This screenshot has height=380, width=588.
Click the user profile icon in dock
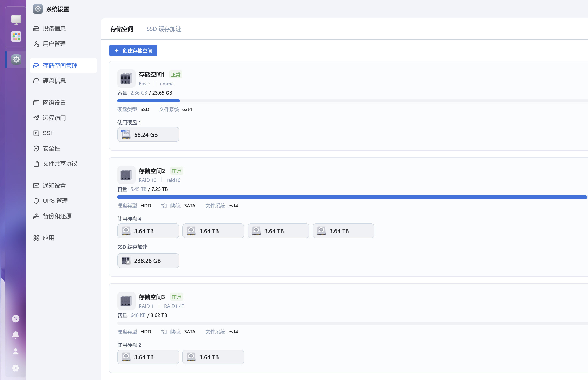coord(15,351)
